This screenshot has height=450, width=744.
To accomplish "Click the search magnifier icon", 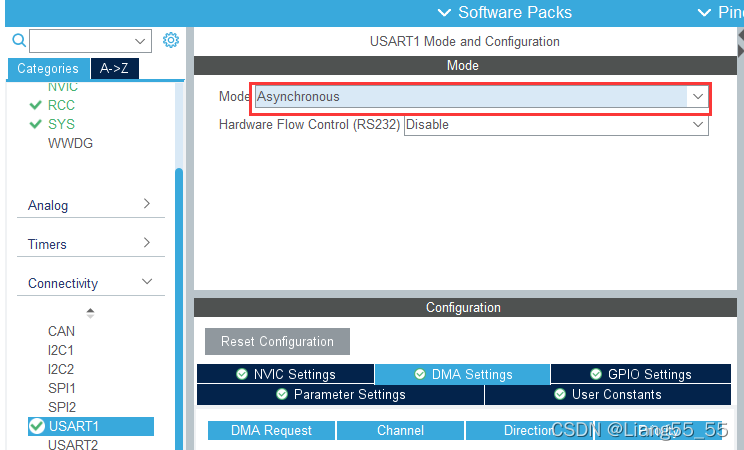I will [19, 40].
